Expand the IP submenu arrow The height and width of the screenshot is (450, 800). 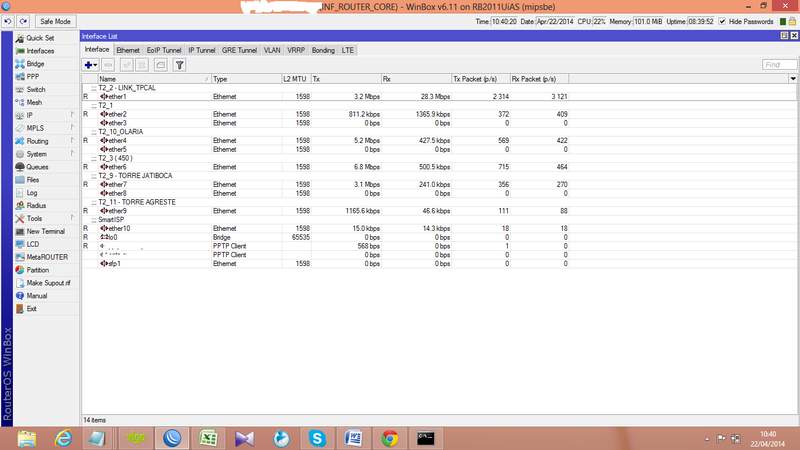tap(72, 114)
